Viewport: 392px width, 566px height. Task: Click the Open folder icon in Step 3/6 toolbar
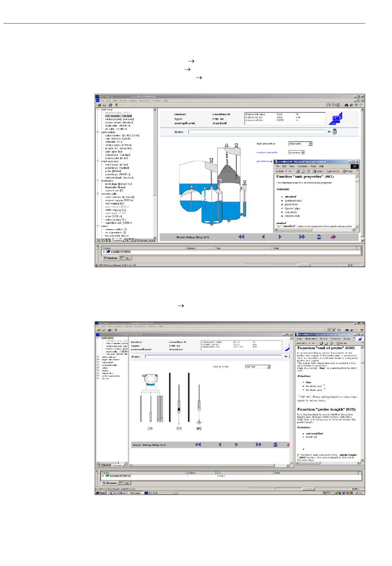(x=99, y=330)
